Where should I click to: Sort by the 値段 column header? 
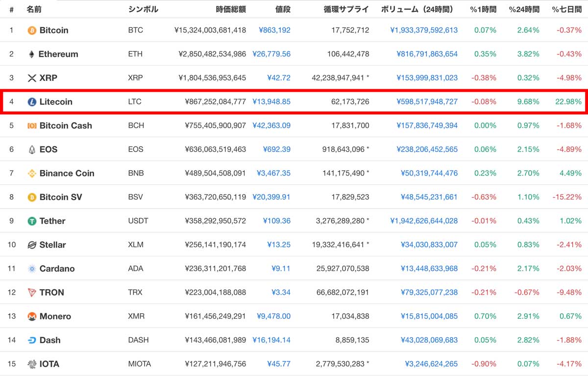(283, 9)
